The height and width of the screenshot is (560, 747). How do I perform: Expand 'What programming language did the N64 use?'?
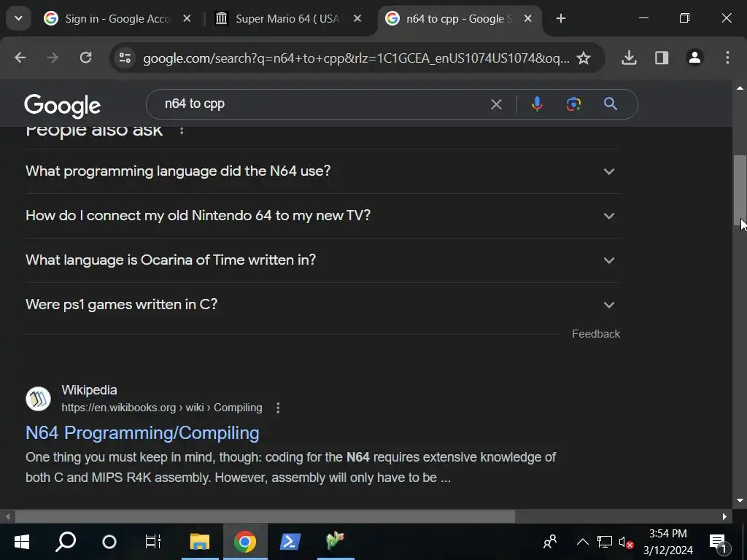tap(322, 171)
